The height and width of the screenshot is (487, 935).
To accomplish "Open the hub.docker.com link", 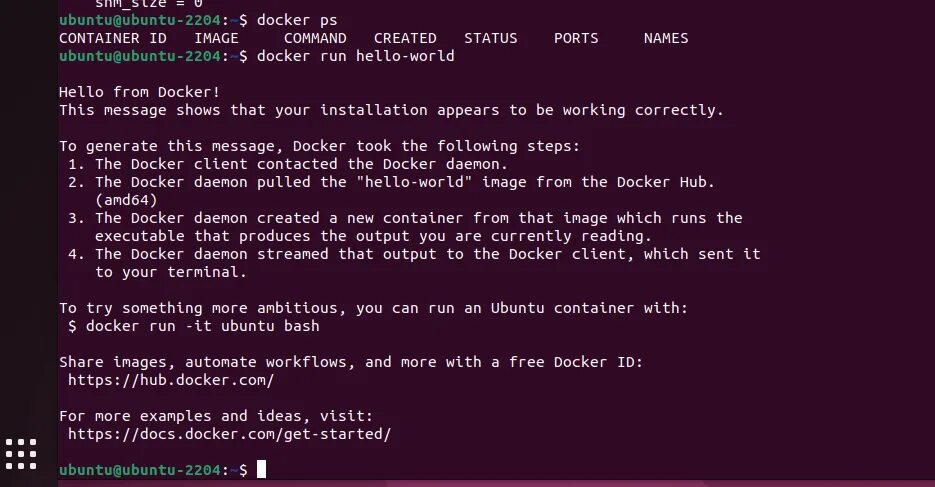I will [171, 380].
